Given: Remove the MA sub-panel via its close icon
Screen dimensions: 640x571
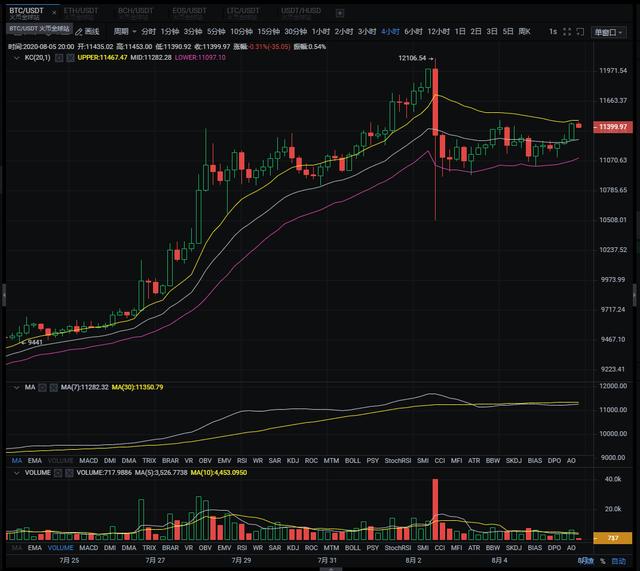Looking at the screenshot, I should point(53,387).
